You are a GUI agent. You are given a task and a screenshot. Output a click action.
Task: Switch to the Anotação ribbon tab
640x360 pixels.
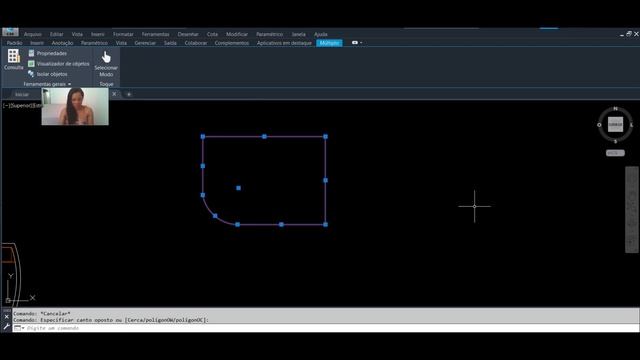point(62,43)
